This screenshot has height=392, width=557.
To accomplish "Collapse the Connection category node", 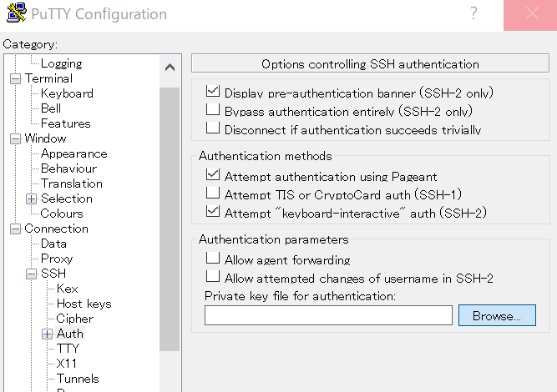I will coord(15,229).
